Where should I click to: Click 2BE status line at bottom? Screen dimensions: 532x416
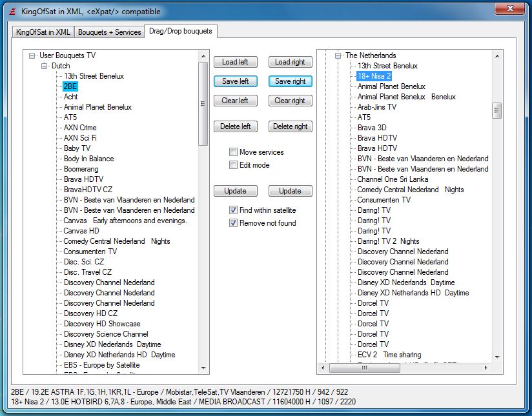179,392
